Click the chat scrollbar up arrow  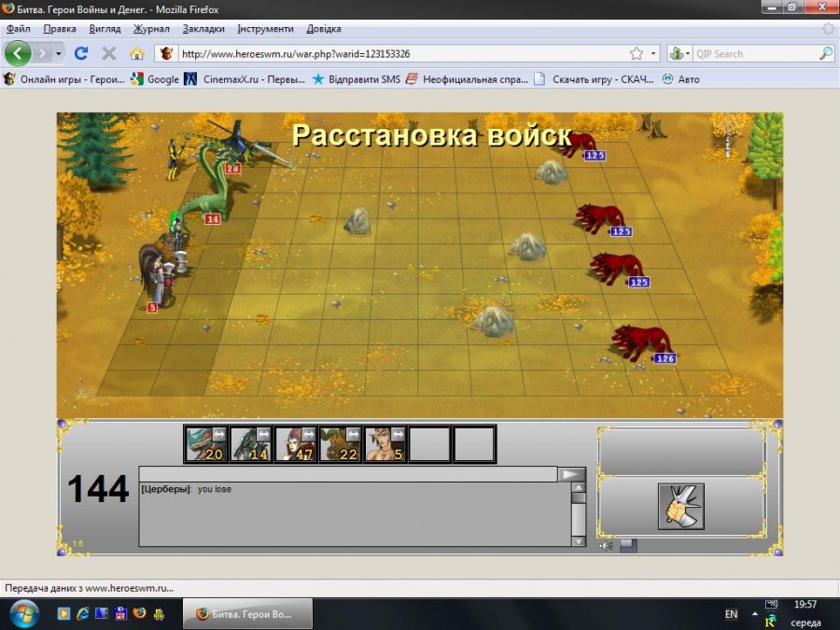click(578, 487)
